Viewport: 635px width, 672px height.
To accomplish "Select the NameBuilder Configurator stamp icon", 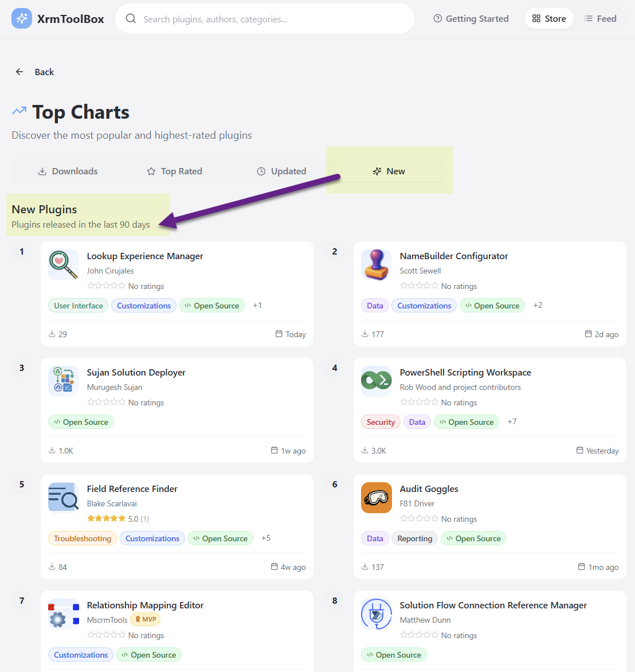I will point(377,265).
